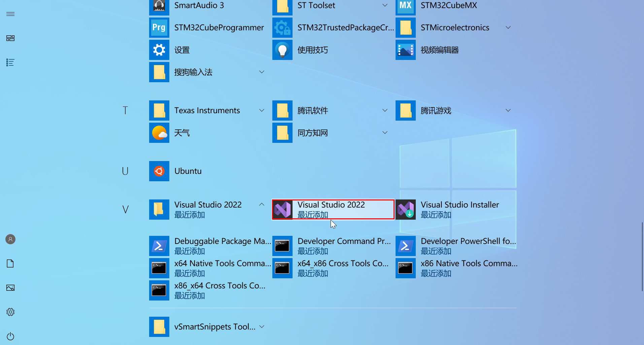Click the 天气 label
Viewport: 644px width, 345px height.
tap(182, 133)
